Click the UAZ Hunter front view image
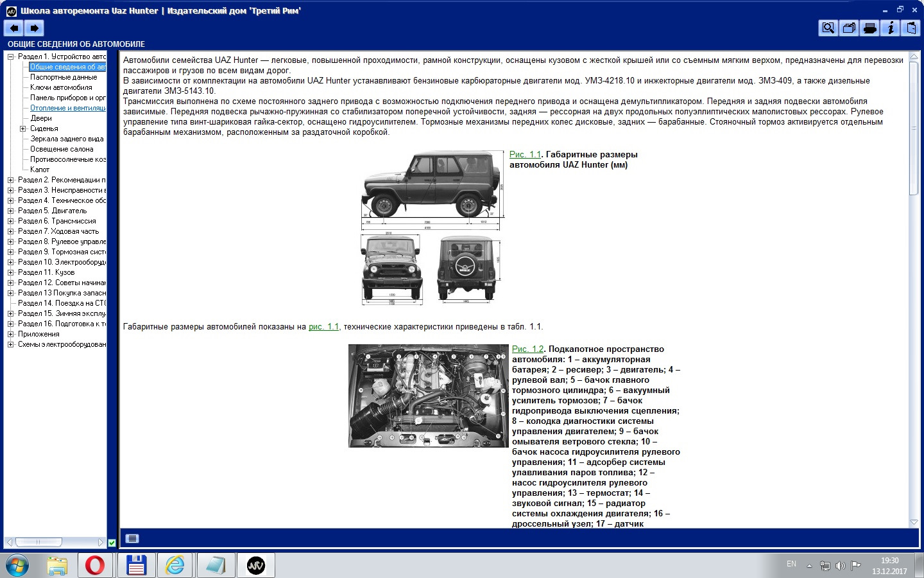 point(391,268)
